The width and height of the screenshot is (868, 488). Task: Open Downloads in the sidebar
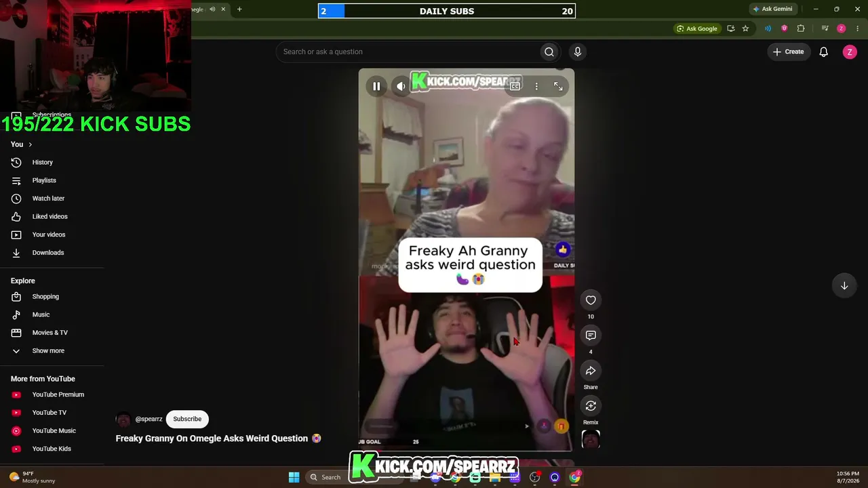[x=47, y=253]
